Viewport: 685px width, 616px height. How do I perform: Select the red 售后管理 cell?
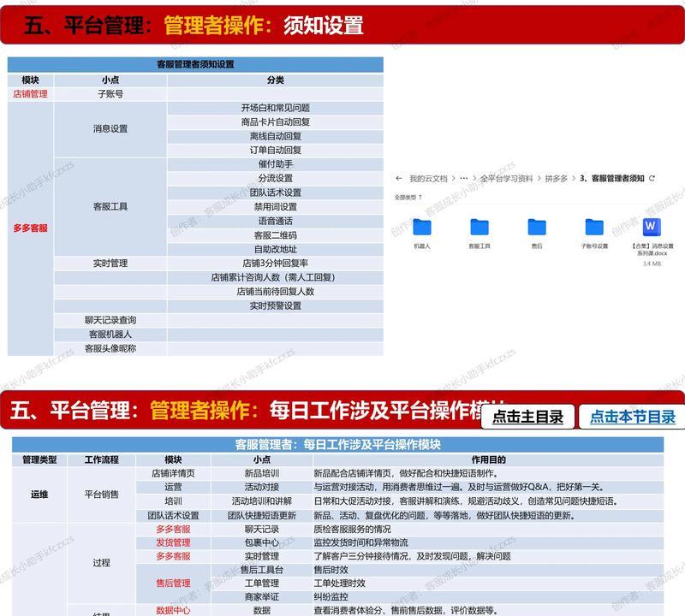tap(173, 583)
